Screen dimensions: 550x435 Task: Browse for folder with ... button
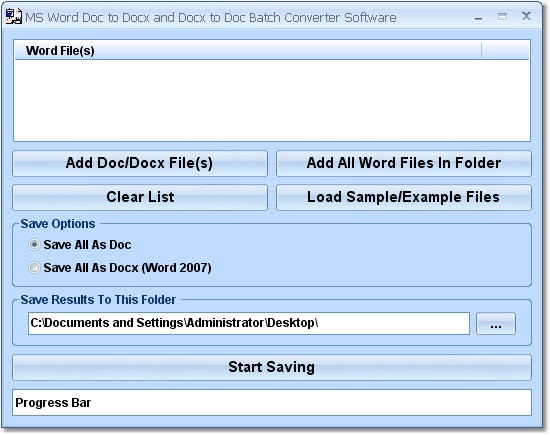(496, 323)
